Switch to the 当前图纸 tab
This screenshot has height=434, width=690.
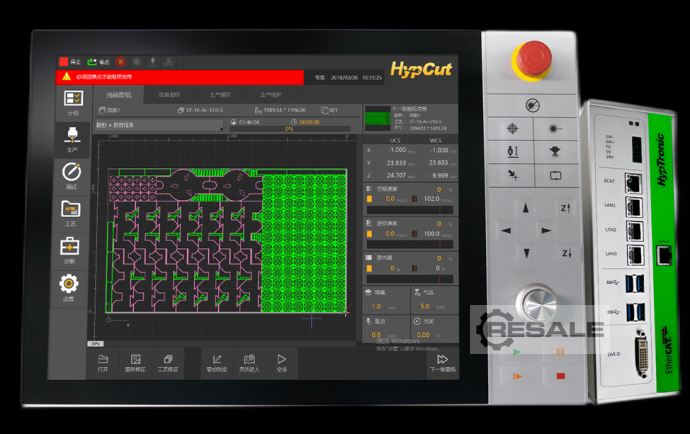119,95
